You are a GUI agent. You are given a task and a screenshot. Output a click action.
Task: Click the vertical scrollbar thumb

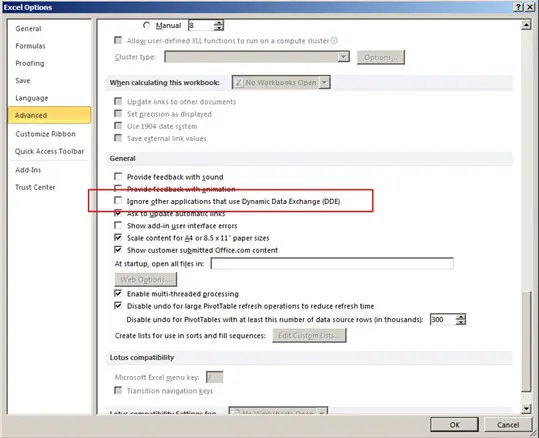pos(526,341)
